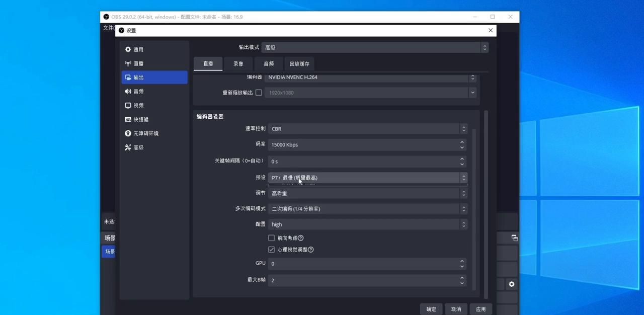Image resolution: width=644 pixels, height=315 pixels.
Task: Open the 多次编码模式 dropdown
Action: (368, 209)
